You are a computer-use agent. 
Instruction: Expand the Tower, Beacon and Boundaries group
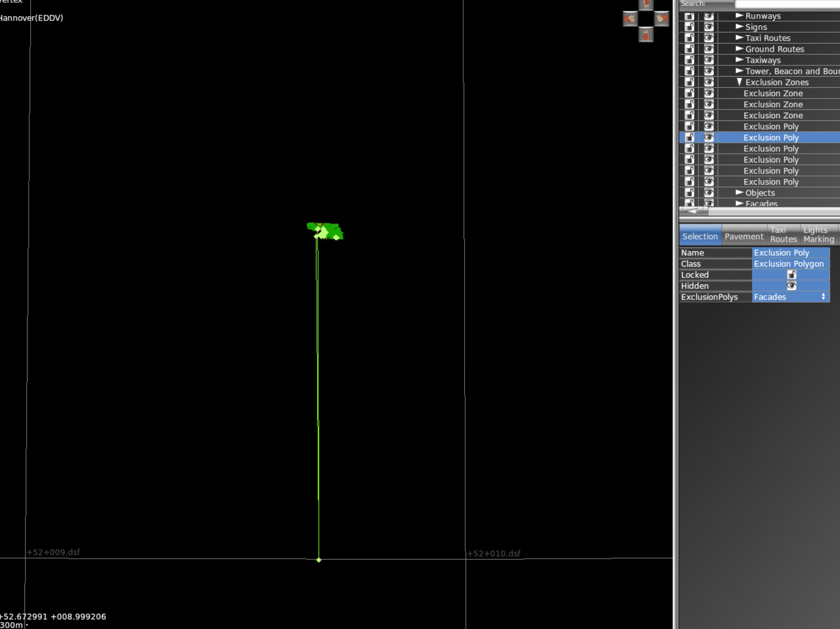click(739, 71)
